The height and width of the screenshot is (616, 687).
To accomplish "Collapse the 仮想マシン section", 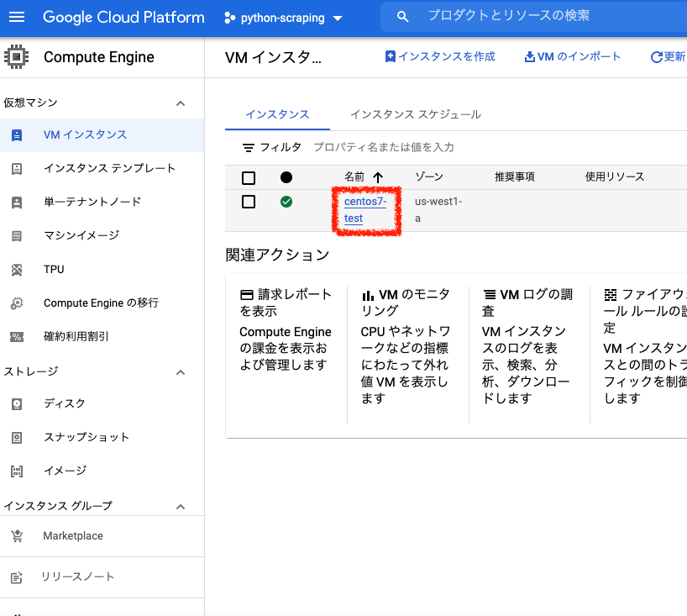I will [180, 103].
